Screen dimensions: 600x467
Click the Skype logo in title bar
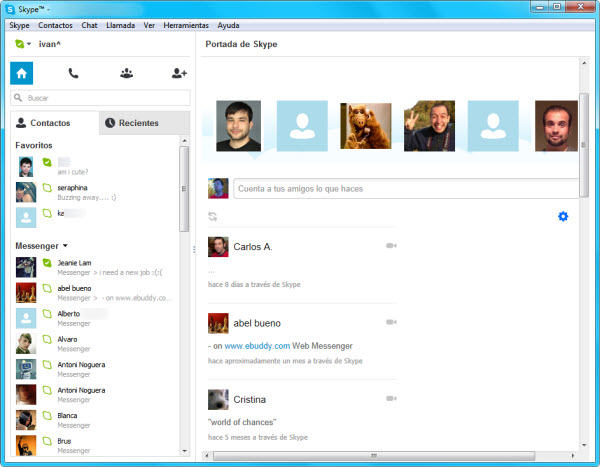10,9
